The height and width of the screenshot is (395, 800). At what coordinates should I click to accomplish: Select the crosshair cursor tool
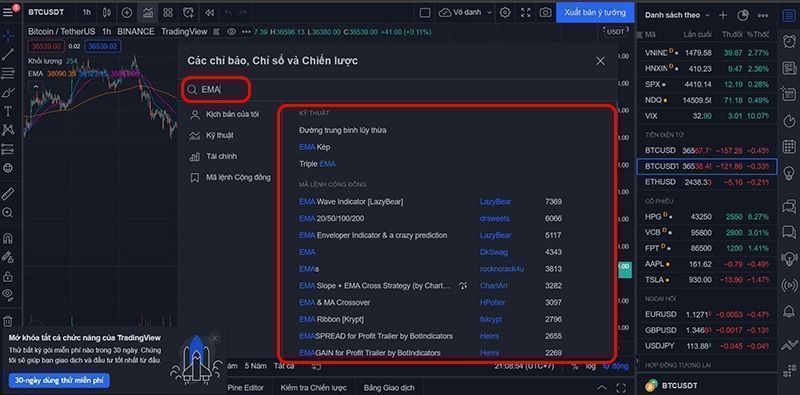coord(8,35)
